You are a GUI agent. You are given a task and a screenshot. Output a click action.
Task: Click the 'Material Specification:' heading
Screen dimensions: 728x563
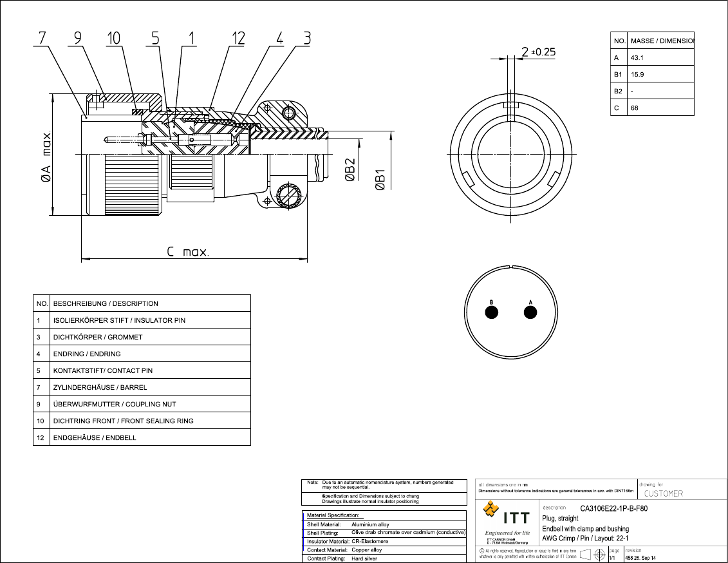pos(333,515)
